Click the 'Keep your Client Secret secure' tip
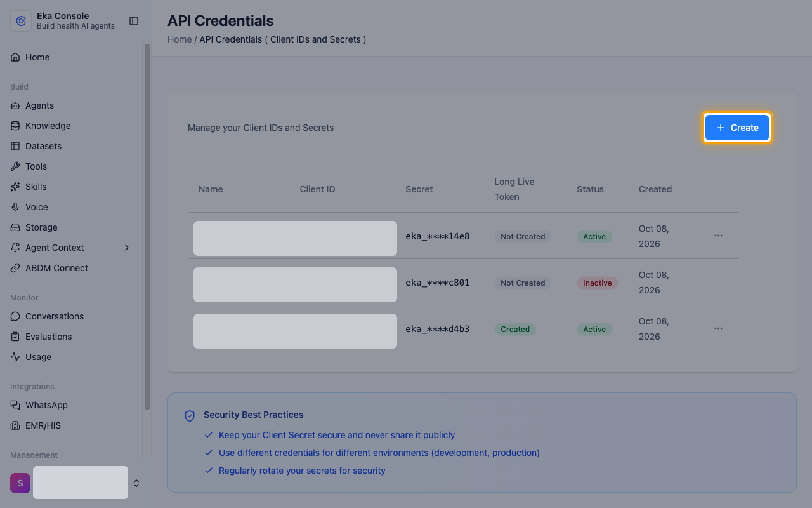Screen dimensions: 812x508 [x=337, y=435]
